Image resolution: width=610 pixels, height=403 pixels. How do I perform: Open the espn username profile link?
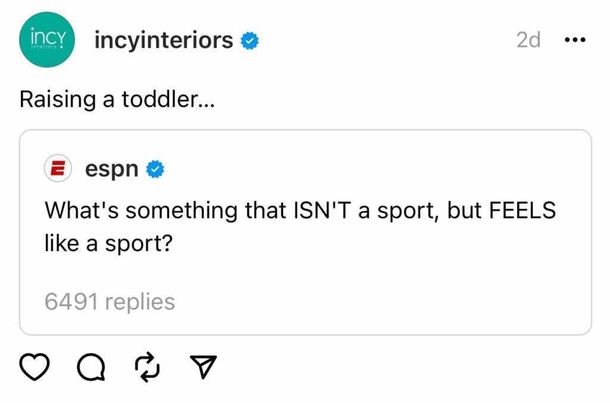[111, 170]
